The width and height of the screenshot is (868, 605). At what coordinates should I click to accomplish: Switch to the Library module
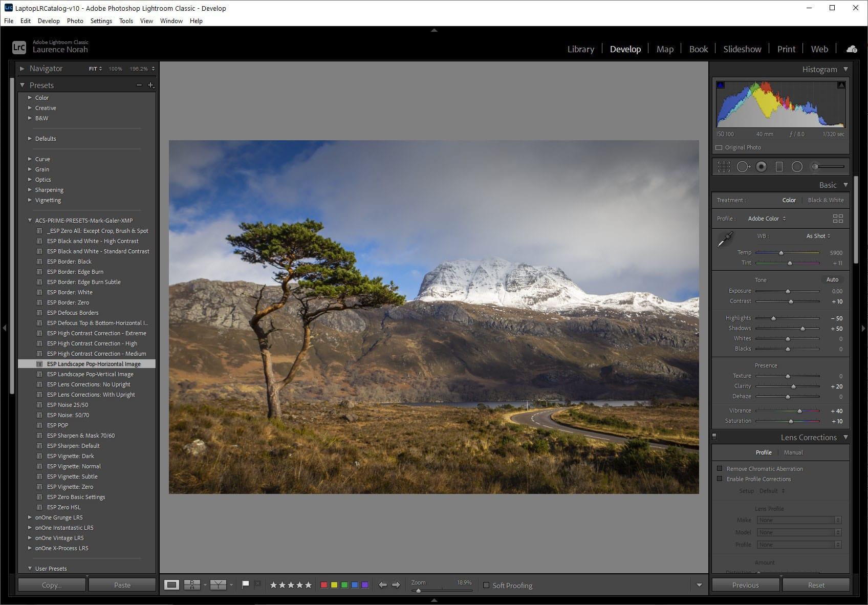click(580, 49)
